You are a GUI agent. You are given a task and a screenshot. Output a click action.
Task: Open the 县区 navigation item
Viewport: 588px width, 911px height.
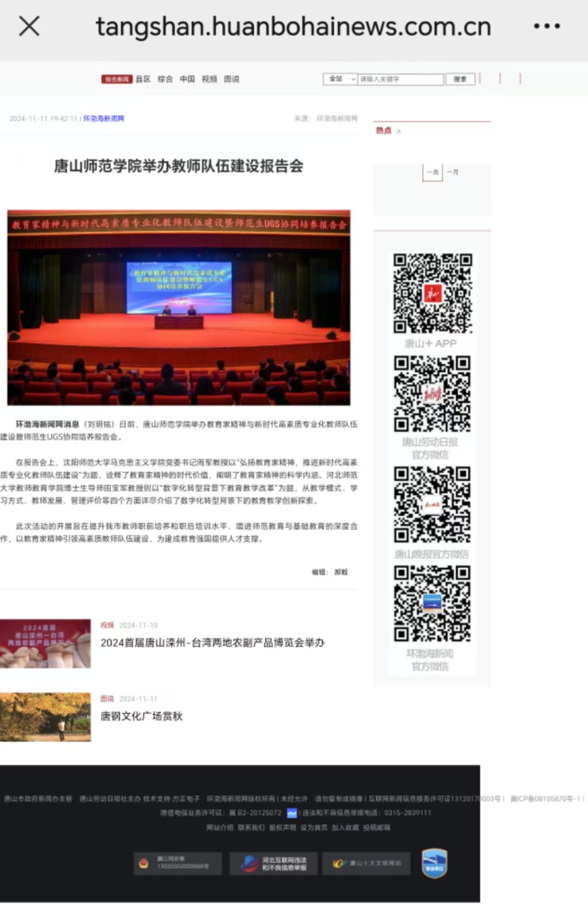[x=143, y=79]
